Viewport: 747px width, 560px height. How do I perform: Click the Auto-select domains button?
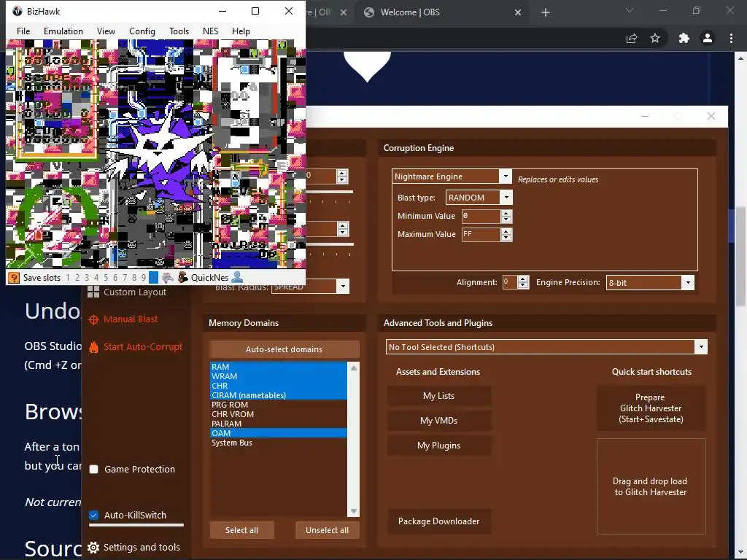click(284, 349)
